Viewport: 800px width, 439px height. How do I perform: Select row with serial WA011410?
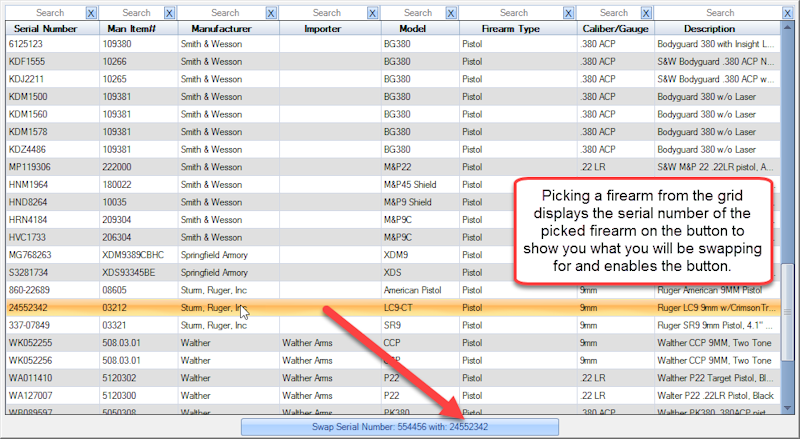(393, 378)
